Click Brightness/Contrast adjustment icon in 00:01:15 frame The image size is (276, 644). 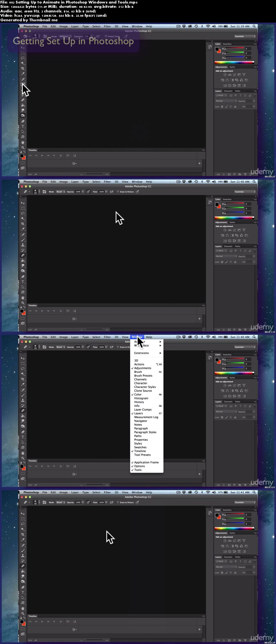(225, 230)
